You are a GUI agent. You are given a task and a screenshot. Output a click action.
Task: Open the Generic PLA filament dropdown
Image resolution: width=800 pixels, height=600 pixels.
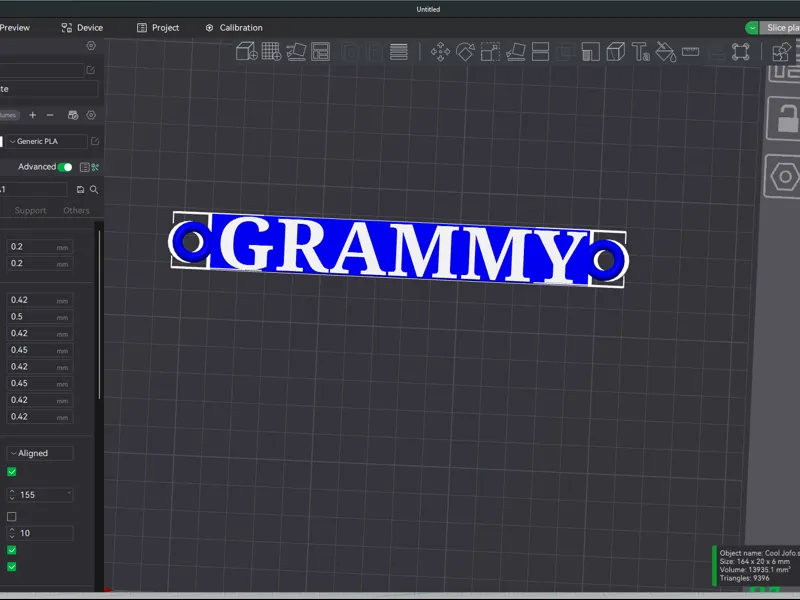(x=47, y=141)
